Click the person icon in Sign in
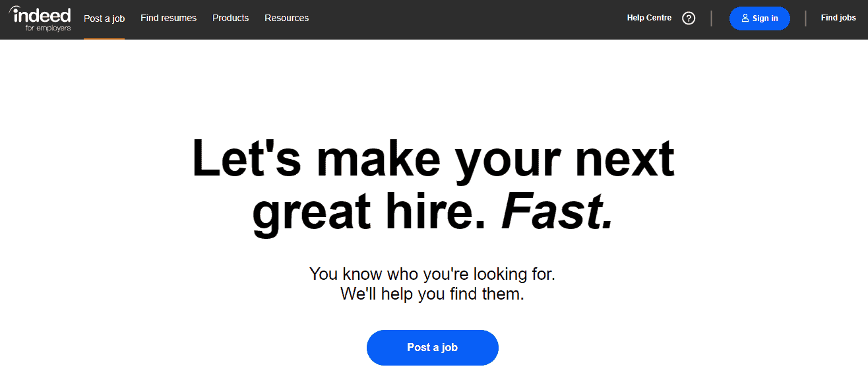Screen dimensions: 868x390 click(745, 18)
